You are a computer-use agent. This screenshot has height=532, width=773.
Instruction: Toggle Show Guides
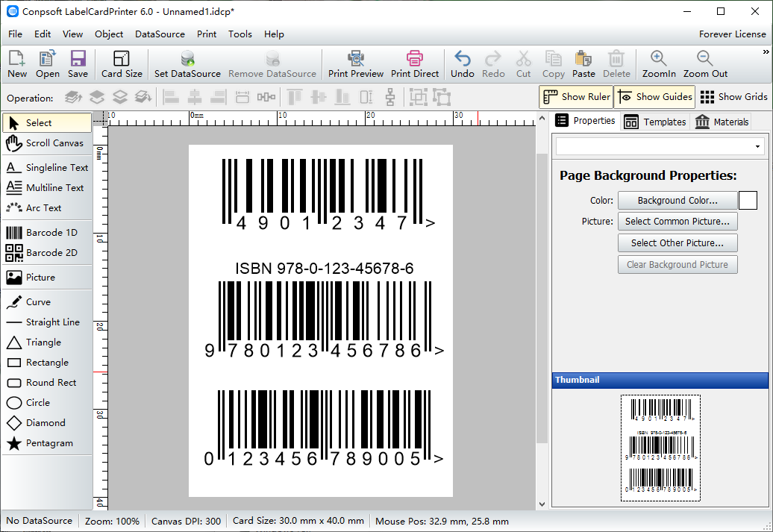coord(654,97)
